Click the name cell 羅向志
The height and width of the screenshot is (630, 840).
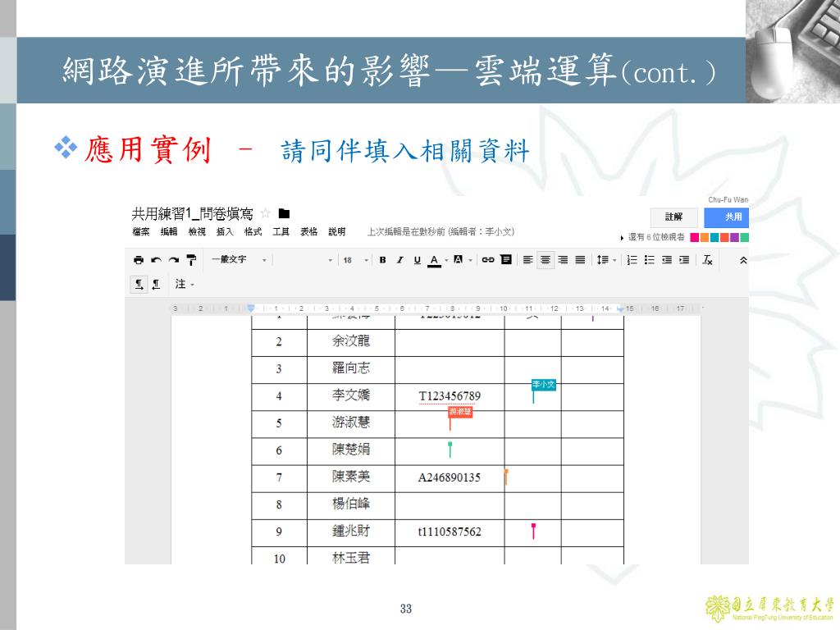[x=351, y=370]
